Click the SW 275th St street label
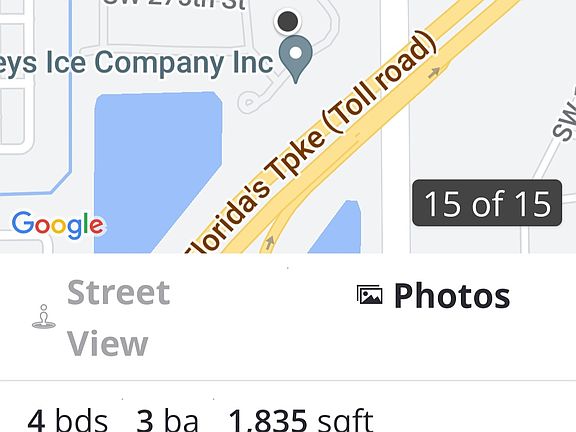This screenshot has width=576, height=432. tap(174, 6)
